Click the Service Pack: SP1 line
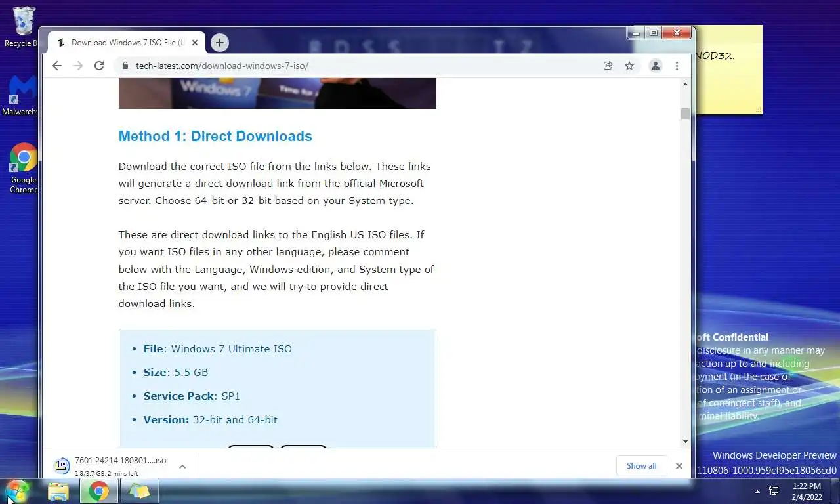 pos(192,396)
